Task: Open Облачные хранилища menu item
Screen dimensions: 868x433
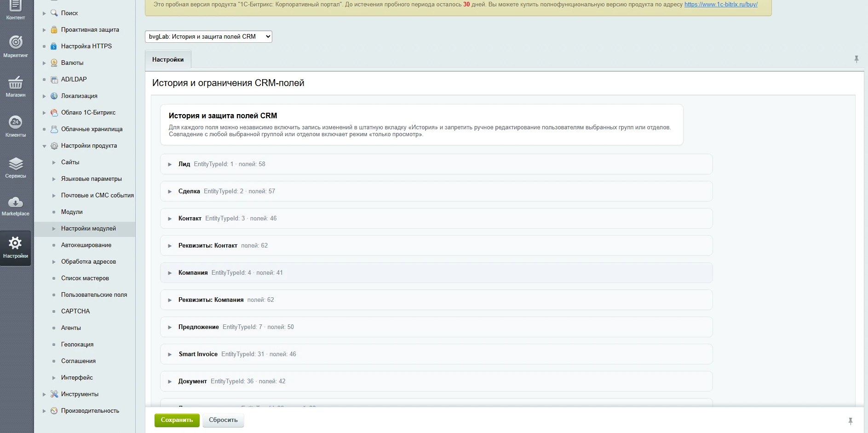Action: coord(92,129)
